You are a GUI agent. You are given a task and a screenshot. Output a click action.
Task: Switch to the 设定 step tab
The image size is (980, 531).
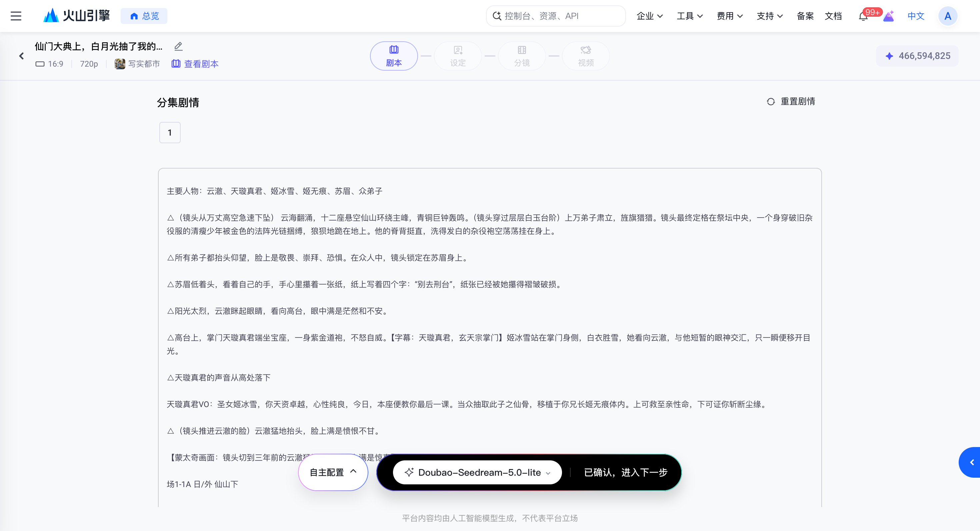[458, 56]
